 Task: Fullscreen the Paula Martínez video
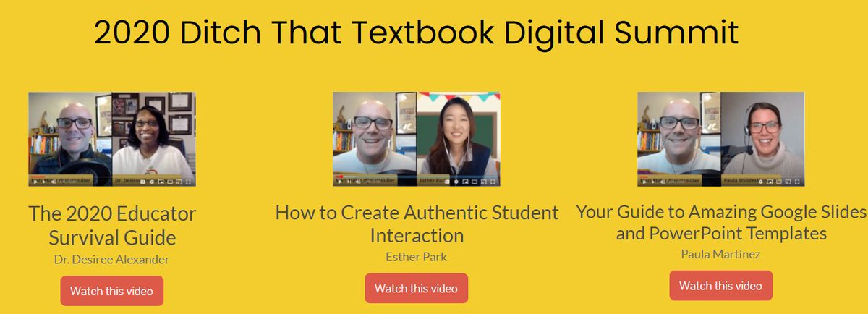coord(797,182)
